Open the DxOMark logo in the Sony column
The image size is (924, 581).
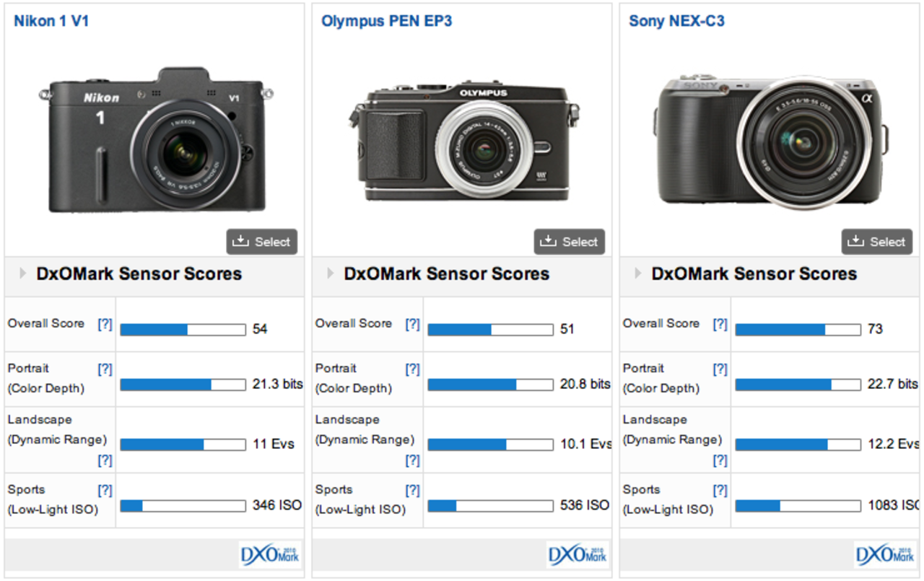885,555
